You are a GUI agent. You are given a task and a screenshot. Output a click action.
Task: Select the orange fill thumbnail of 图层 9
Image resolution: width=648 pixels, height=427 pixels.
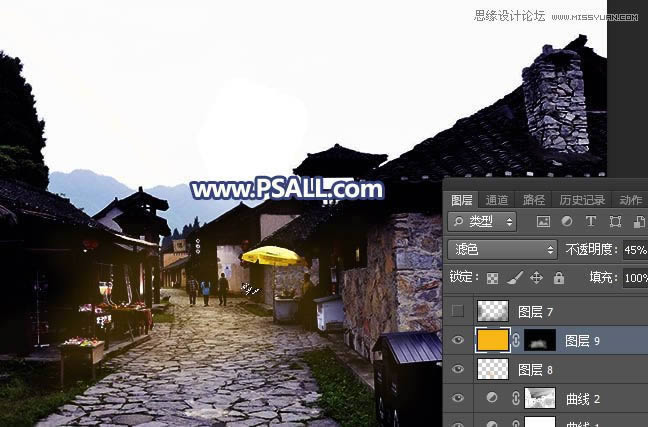click(492, 340)
